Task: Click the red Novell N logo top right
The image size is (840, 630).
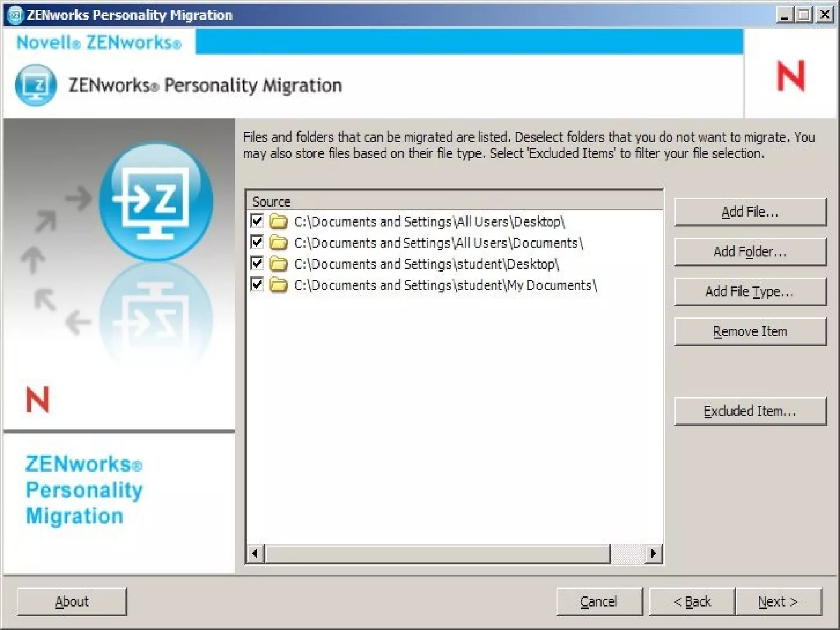Action: (x=791, y=76)
